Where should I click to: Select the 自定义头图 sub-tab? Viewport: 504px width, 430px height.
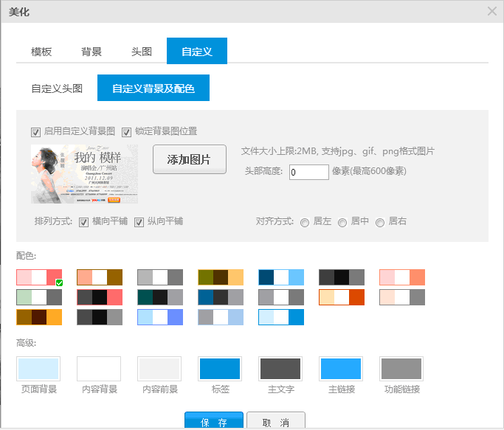[57, 89]
